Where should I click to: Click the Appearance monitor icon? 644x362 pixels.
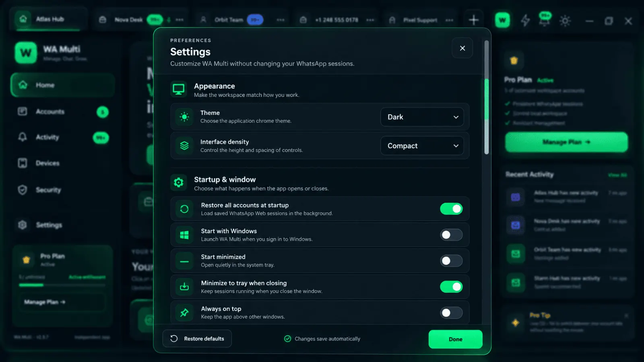(x=179, y=89)
